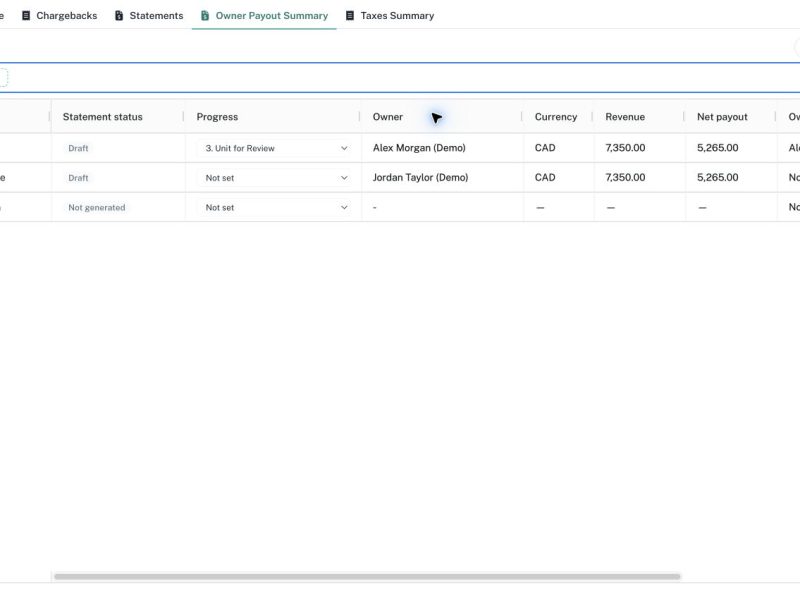Click the Taxes Summary tab icon

point(350,16)
